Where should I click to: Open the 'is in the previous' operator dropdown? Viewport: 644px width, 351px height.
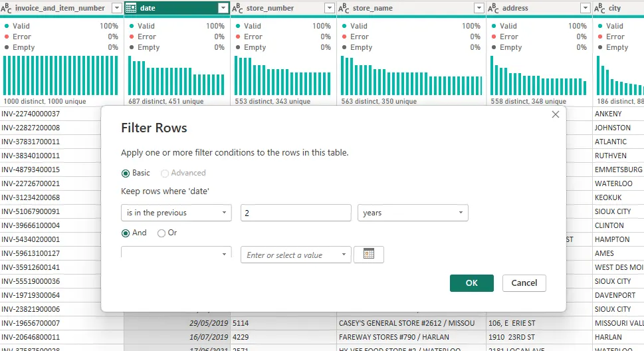pyautogui.click(x=176, y=213)
